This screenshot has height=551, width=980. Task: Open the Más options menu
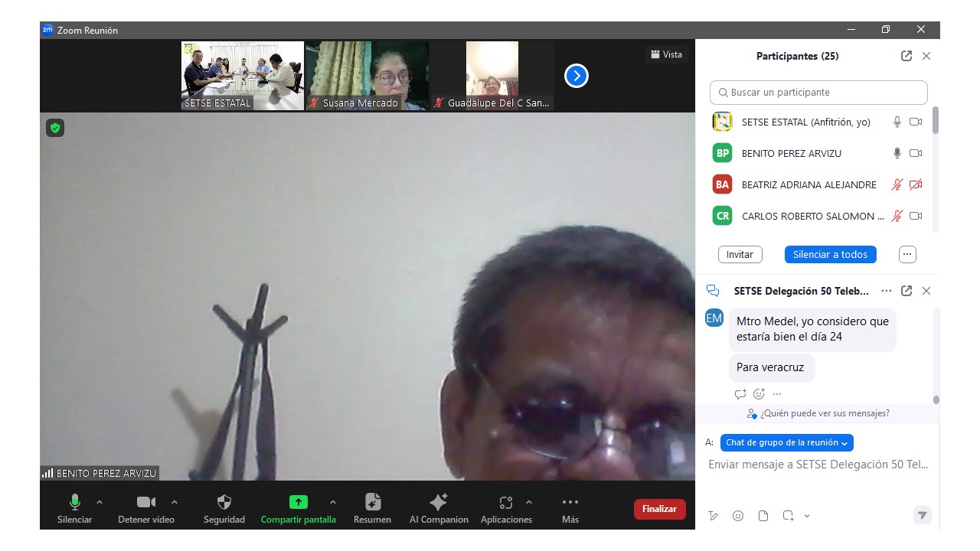tap(570, 503)
